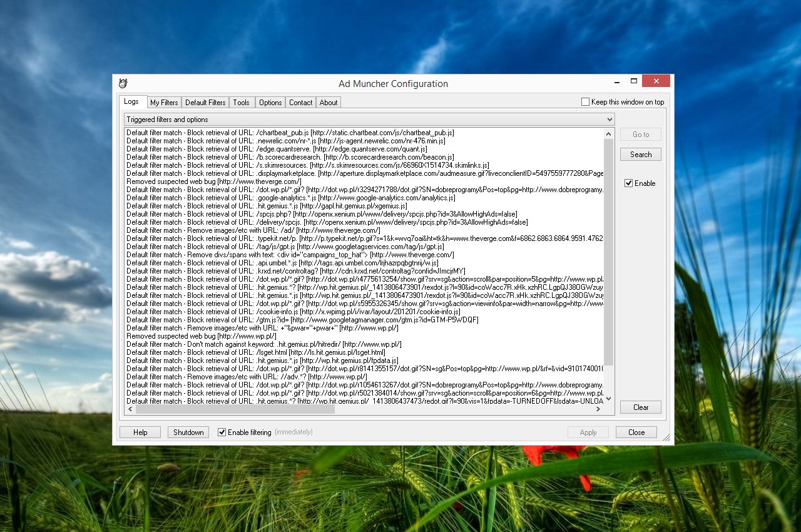Select the /b.scorecardresearch. log entry
801x532 pixels.
pos(290,157)
